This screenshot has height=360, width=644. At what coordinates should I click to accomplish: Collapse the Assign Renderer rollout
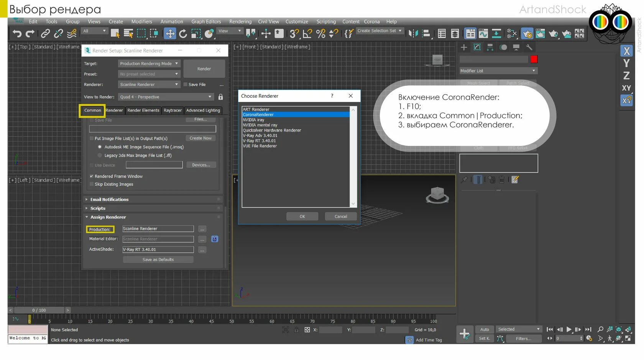tap(153, 217)
